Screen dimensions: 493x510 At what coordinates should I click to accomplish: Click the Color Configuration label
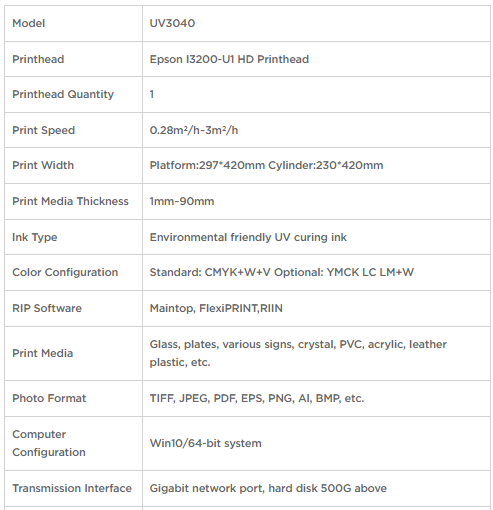click(65, 272)
